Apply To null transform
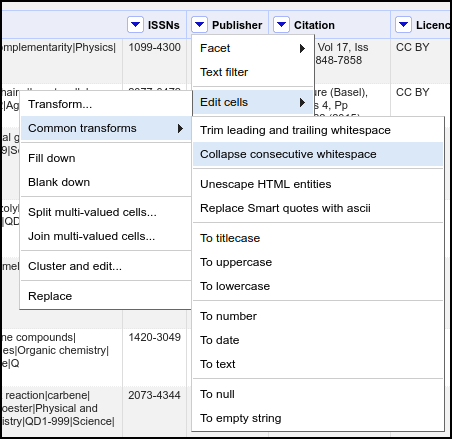This screenshot has width=452, height=439. pos(318,394)
